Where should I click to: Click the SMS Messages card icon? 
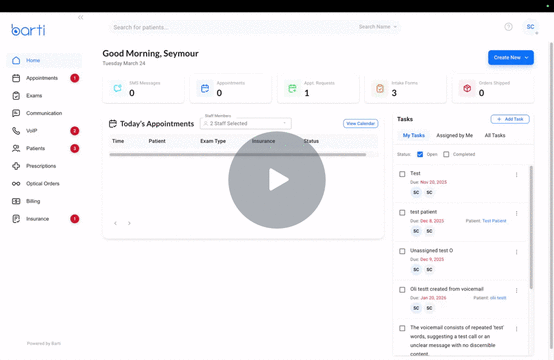118,88
